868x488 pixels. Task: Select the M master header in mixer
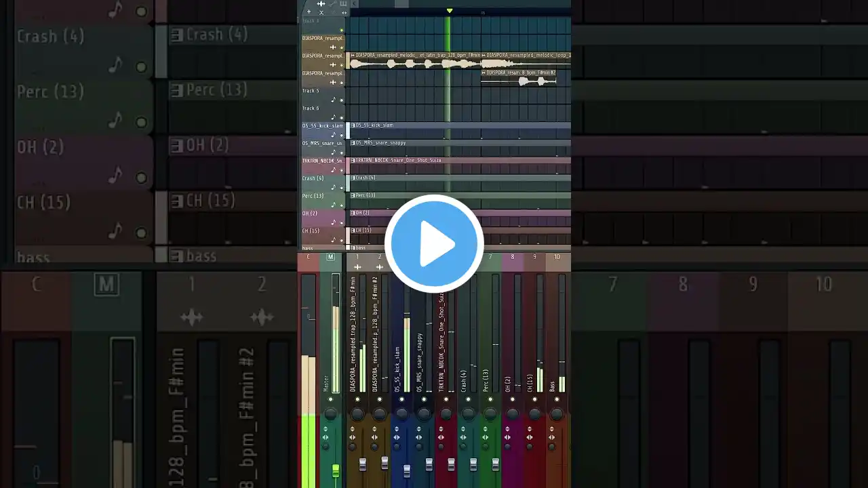[330, 257]
